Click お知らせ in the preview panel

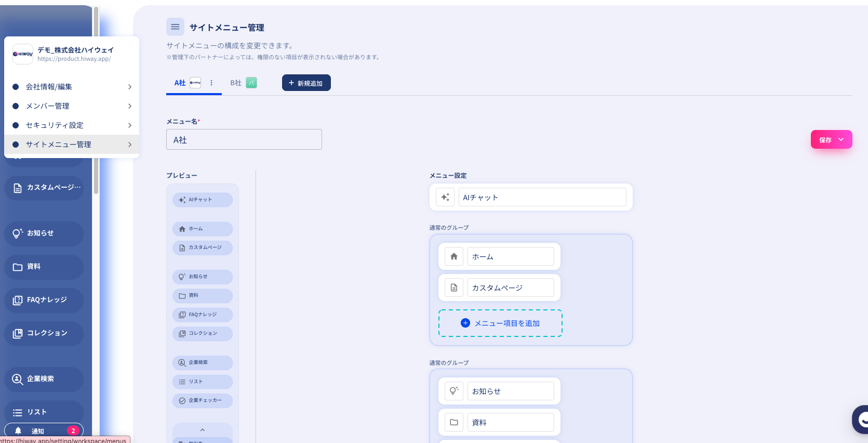tap(203, 277)
